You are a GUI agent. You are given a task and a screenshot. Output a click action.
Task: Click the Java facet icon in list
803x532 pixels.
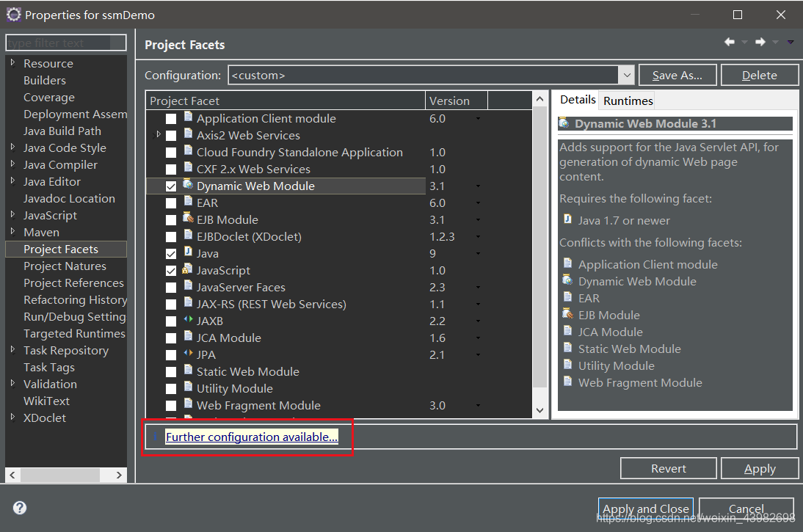click(x=188, y=252)
